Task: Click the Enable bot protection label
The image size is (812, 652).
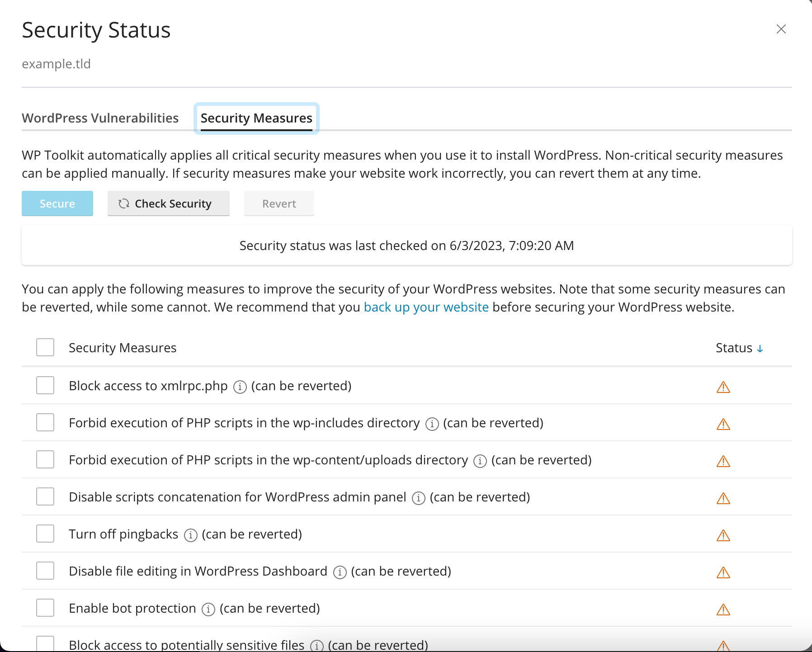Action: click(132, 608)
